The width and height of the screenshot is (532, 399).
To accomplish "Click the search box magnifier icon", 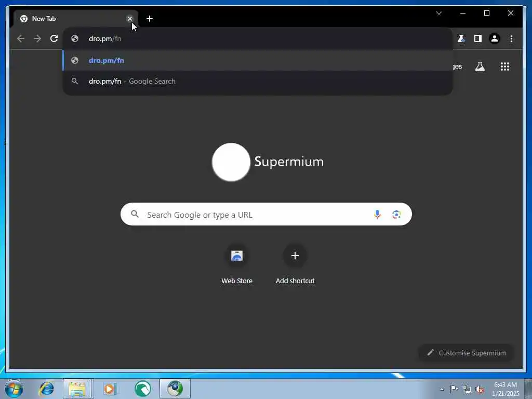I will tap(135, 214).
